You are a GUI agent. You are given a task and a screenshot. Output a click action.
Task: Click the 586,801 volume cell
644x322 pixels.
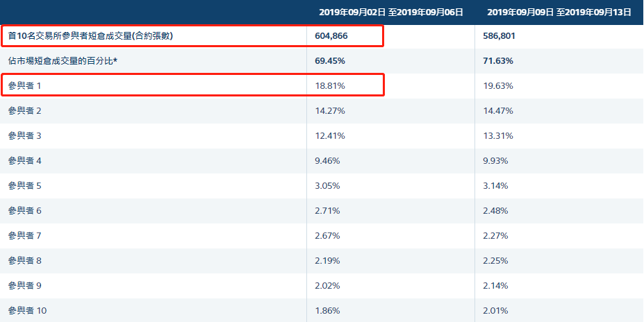499,35
